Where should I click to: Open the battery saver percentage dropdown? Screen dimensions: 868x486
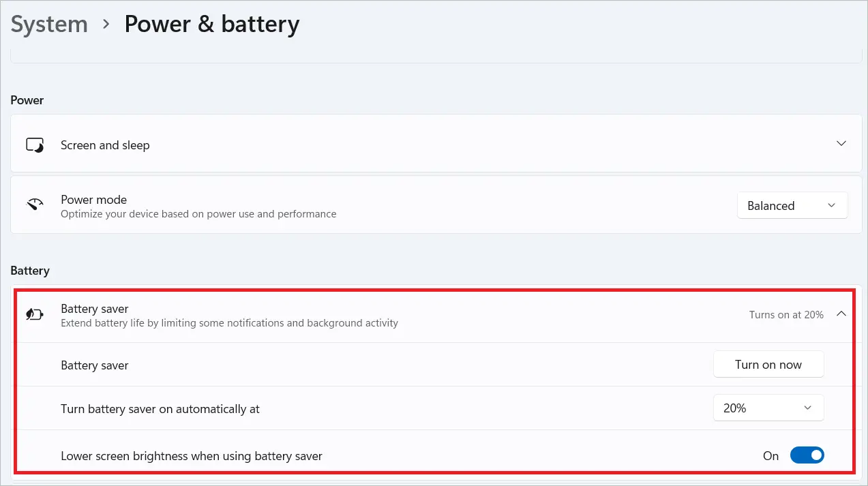click(768, 408)
